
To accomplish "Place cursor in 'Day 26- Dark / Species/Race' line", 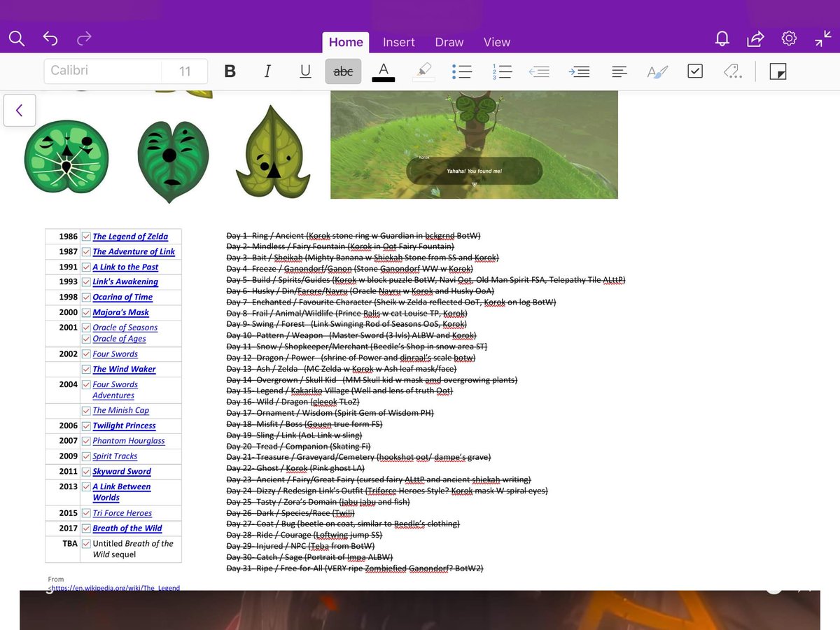I will 290,513.
